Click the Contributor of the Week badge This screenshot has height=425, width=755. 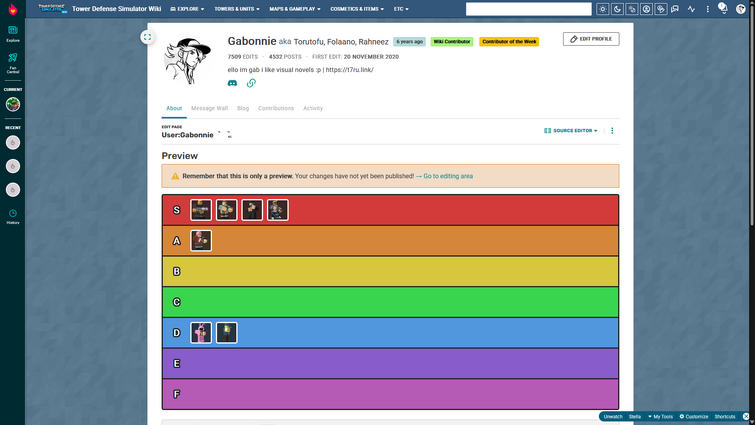(x=509, y=41)
